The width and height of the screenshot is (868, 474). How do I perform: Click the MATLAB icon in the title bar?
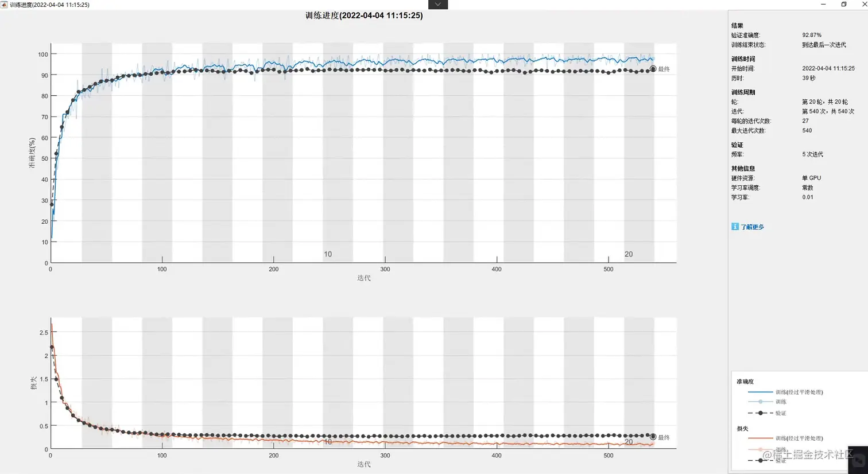(4, 5)
